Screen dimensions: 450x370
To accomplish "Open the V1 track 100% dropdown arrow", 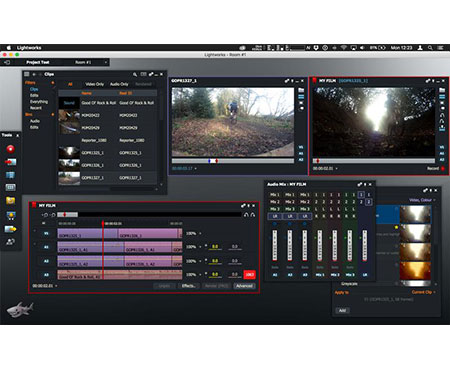I will [200, 234].
